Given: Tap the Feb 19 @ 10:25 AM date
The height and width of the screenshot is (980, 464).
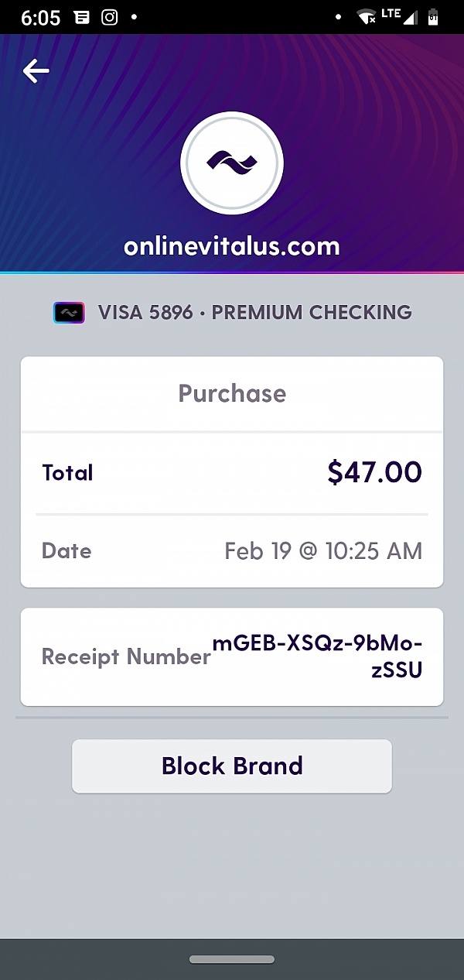Looking at the screenshot, I should pyautogui.click(x=323, y=551).
